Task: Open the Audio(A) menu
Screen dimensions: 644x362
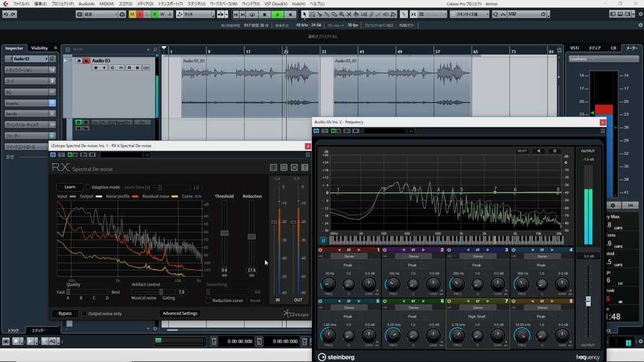Action: coord(86,4)
